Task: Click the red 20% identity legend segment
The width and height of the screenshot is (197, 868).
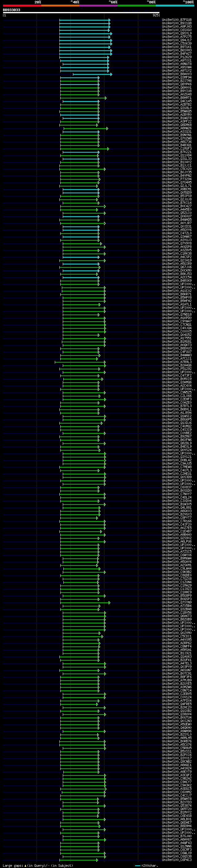Action: pyautogui.click(x=22, y=6)
